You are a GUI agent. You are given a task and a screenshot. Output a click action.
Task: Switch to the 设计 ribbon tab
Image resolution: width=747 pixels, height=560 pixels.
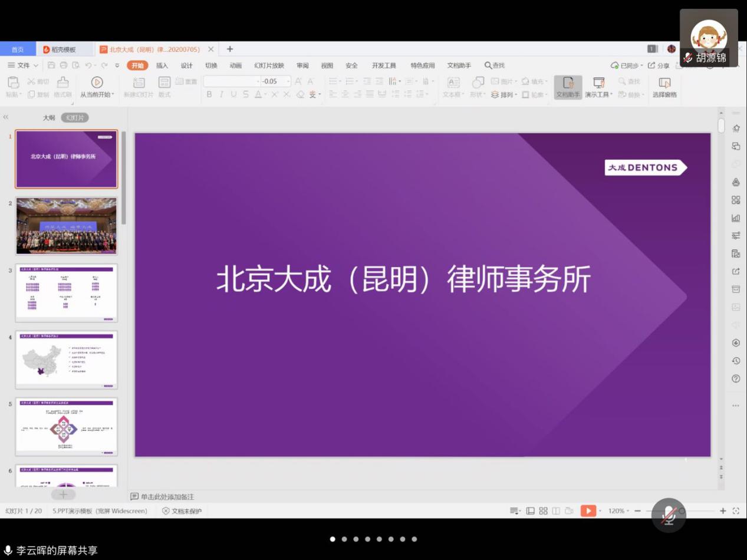click(x=187, y=65)
